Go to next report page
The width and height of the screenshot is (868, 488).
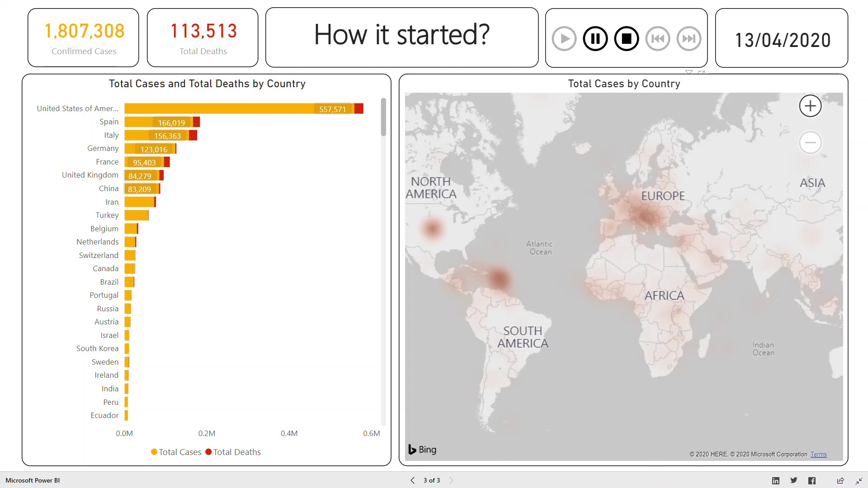(x=451, y=480)
